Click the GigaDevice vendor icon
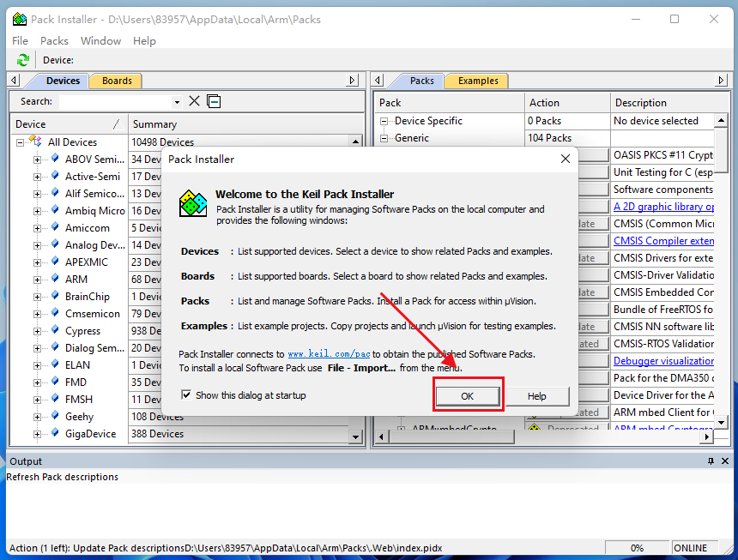 55,433
